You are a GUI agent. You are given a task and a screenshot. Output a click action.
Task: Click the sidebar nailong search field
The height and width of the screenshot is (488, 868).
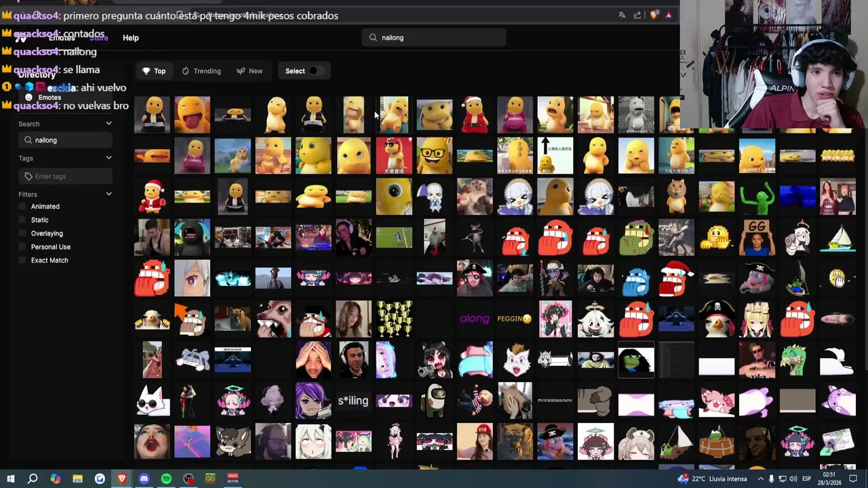[66, 140]
